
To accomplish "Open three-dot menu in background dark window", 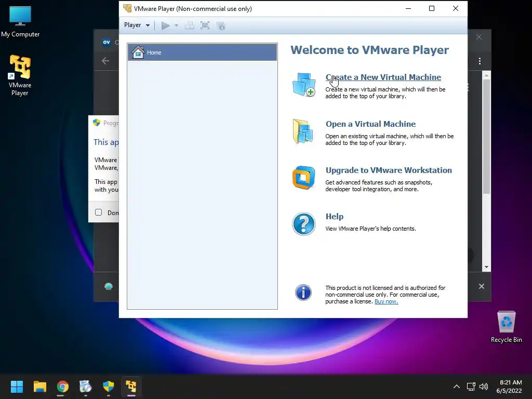I will pos(480,61).
